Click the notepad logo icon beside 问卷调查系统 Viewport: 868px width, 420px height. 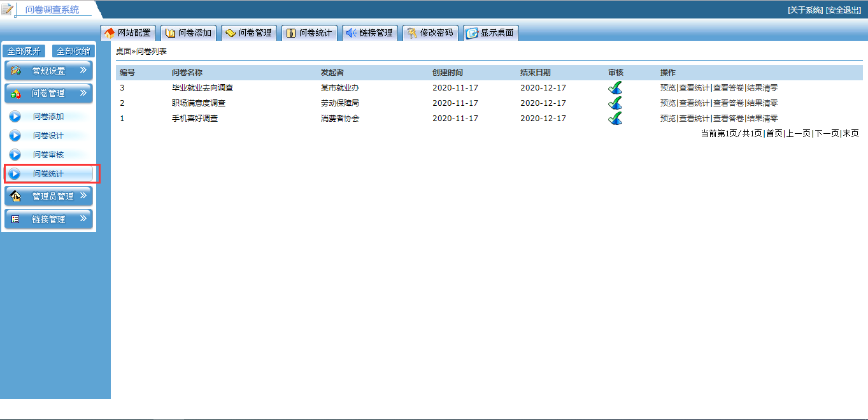point(7,10)
